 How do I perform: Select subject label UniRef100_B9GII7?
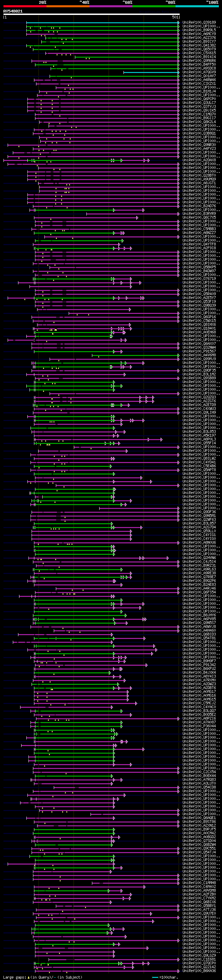point(199,118)
